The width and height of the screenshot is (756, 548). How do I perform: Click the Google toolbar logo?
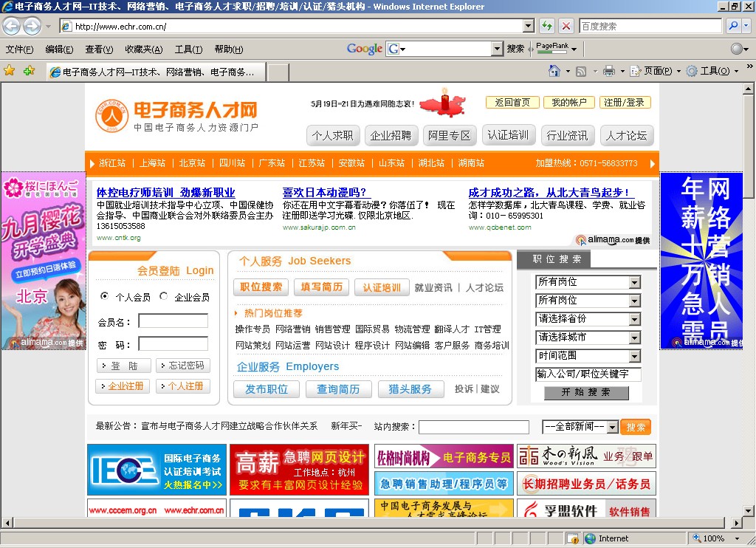[365, 48]
